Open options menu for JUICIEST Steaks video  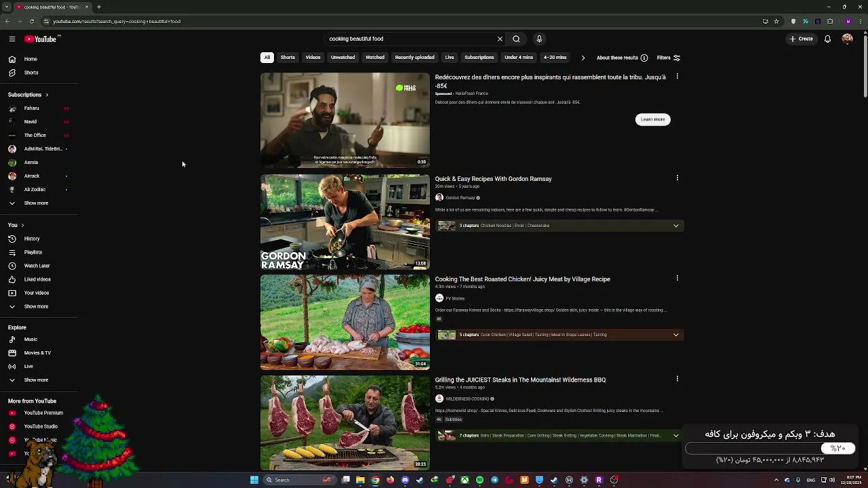[x=677, y=379]
